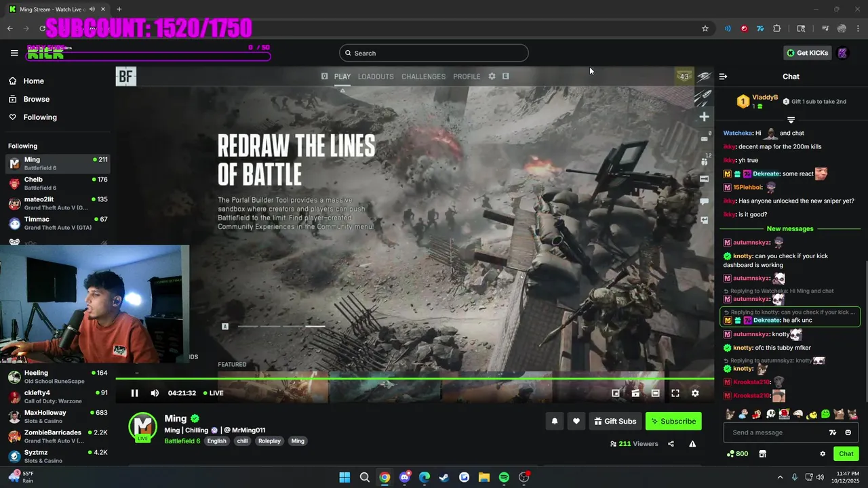Open the blue sound-wave extension icon
This screenshot has width=868, height=488.
tap(728, 28)
